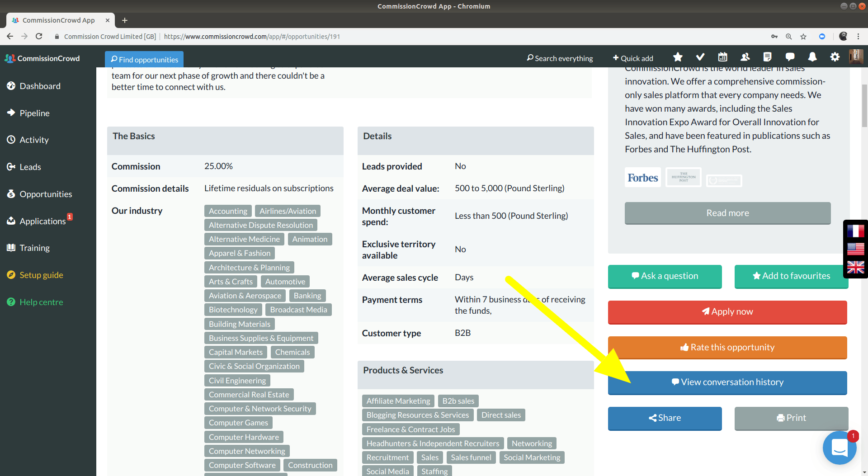Open the messages speech bubble icon in navbar

tap(790, 57)
